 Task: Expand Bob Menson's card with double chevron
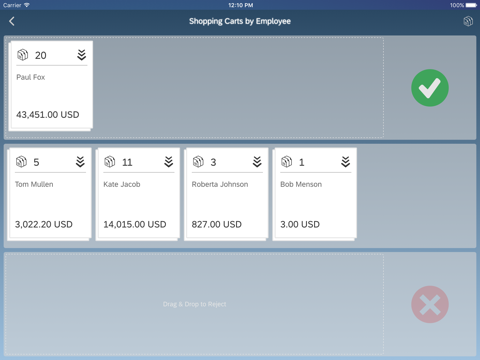(346, 162)
